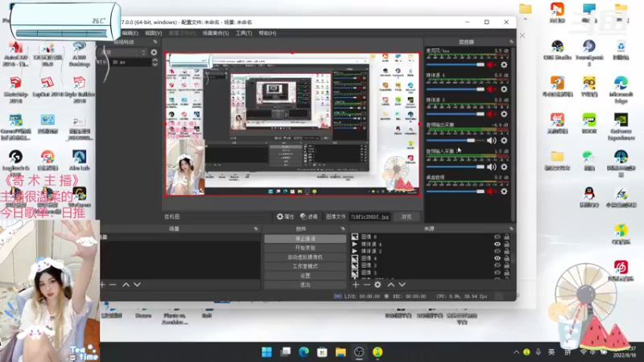The image size is (644, 362).
Task: Pop out the 来源 dock panel
Action: coord(511,228)
